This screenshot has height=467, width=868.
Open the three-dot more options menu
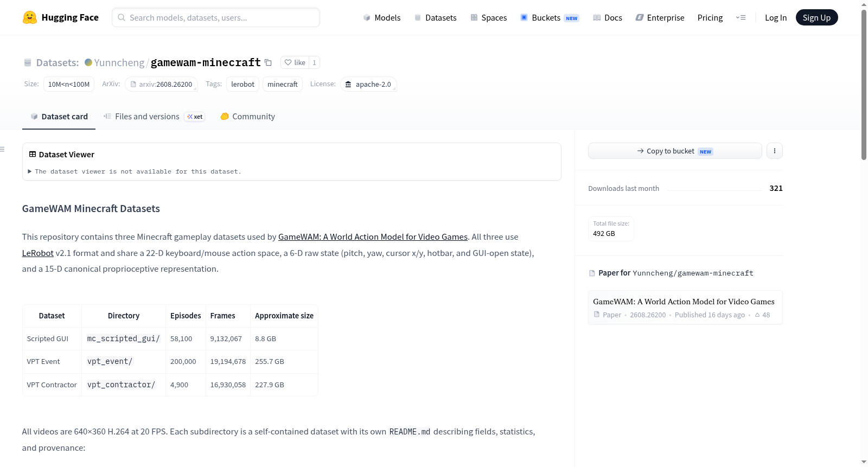tap(775, 151)
